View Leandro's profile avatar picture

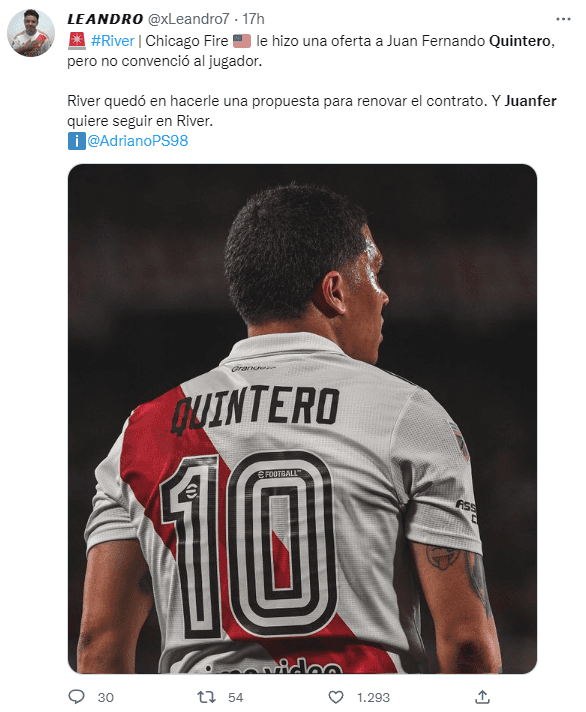31,33
